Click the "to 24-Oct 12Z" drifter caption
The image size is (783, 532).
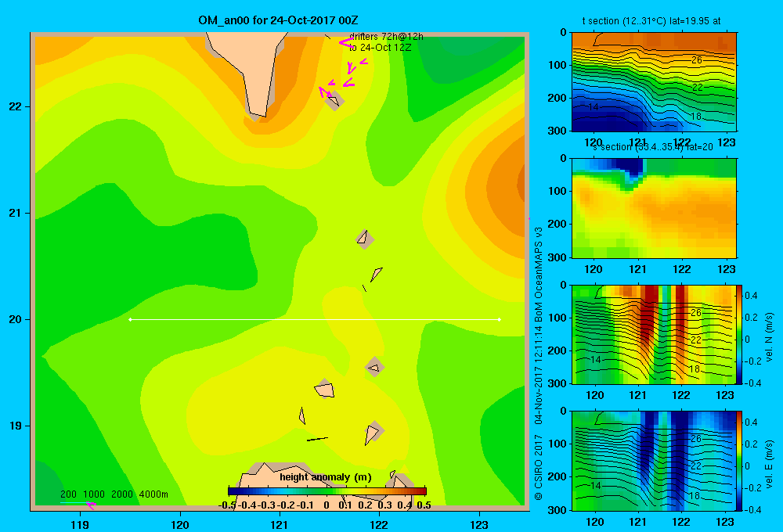380,48
